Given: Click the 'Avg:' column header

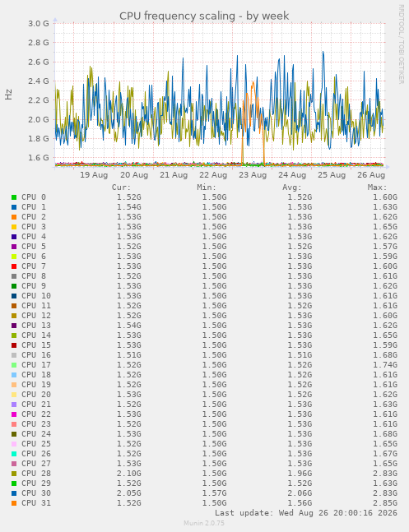Looking at the screenshot, I should [x=292, y=187].
